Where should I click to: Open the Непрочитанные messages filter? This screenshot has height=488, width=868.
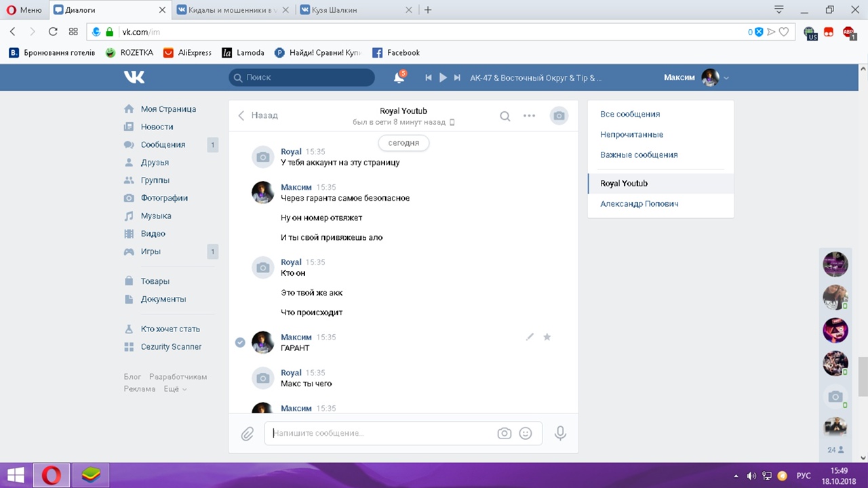pos(631,134)
